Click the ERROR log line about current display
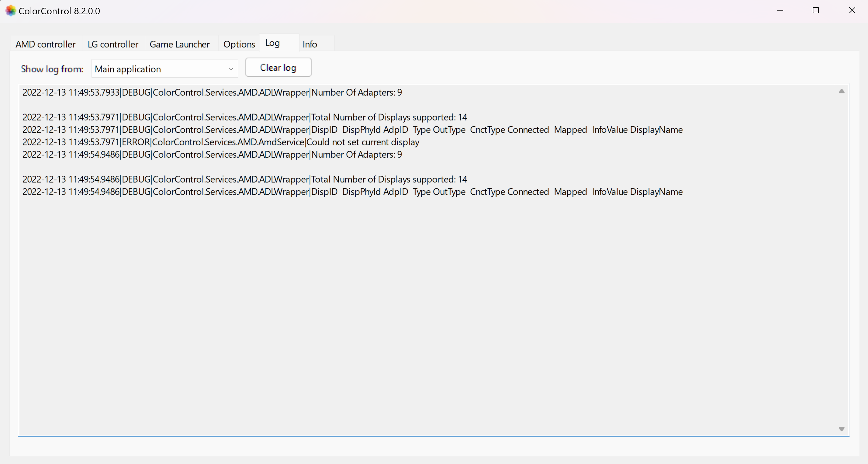The height and width of the screenshot is (464, 868). pos(221,142)
